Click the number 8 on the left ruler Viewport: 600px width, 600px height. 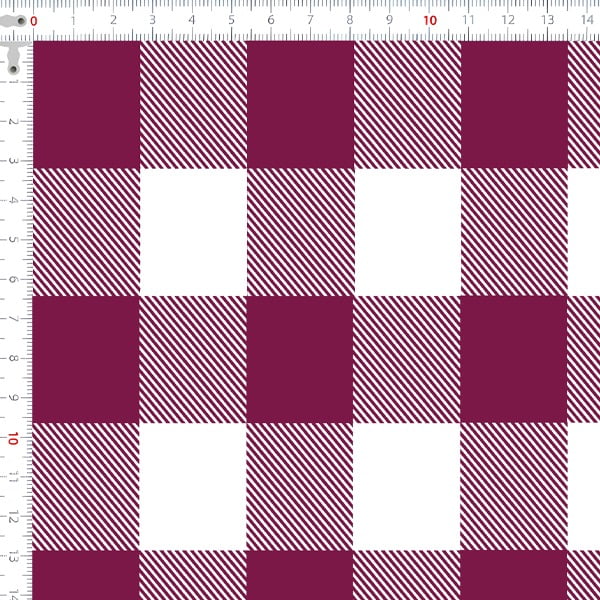click(x=13, y=358)
